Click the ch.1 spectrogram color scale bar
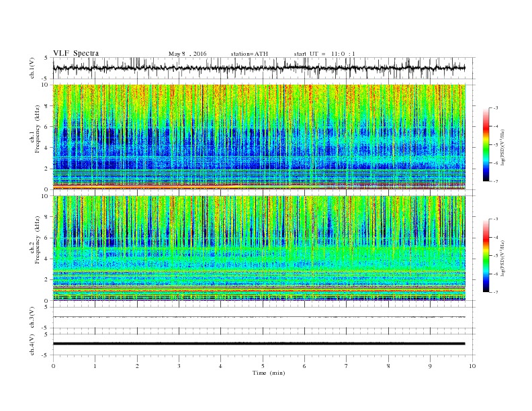This screenshot has height=411, width=532. coord(486,144)
